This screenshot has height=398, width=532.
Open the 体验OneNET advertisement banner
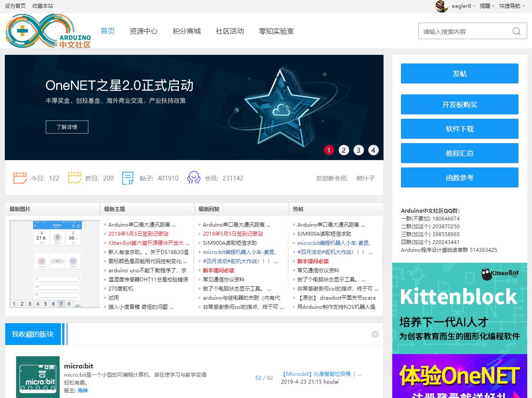(x=460, y=376)
